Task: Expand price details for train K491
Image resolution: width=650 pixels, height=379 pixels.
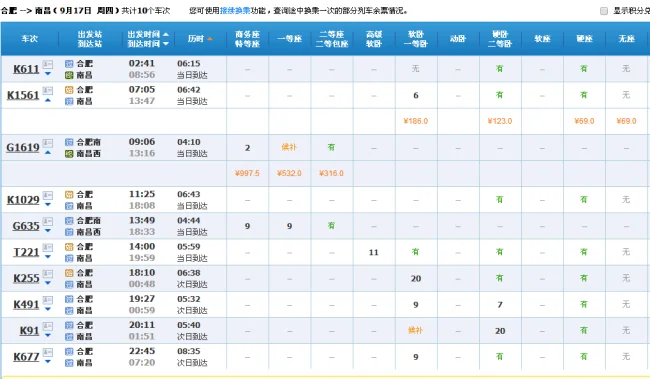Action: pyautogui.click(x=48, y=309)
